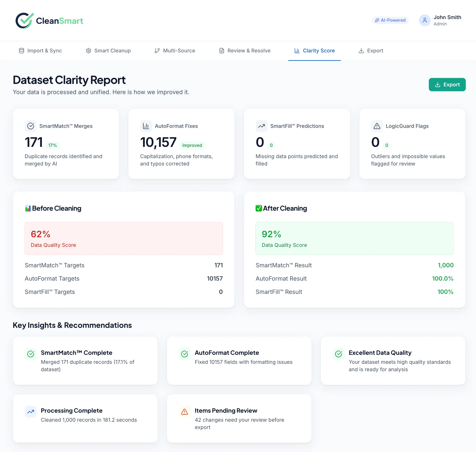The image size is (476, 452).
Task: Click the Excellent Data Quality check icon
Action: pyautogui.click(x=338, y=354)
